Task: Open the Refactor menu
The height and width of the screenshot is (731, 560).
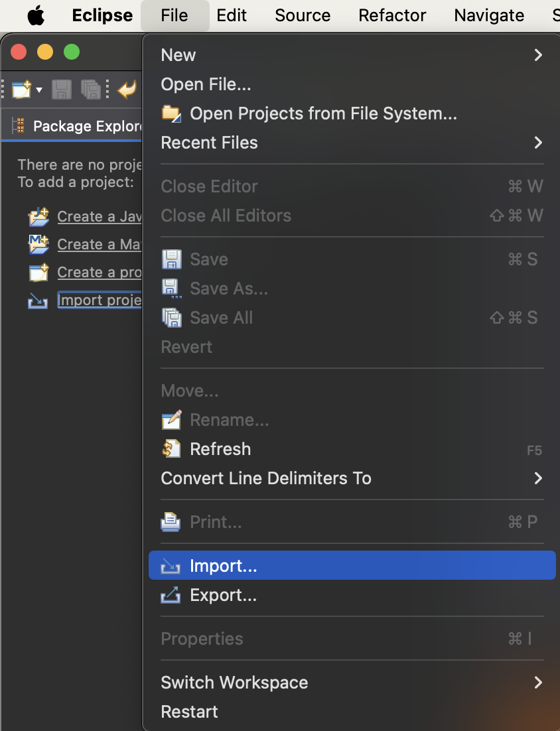Action: coord(392,15)
